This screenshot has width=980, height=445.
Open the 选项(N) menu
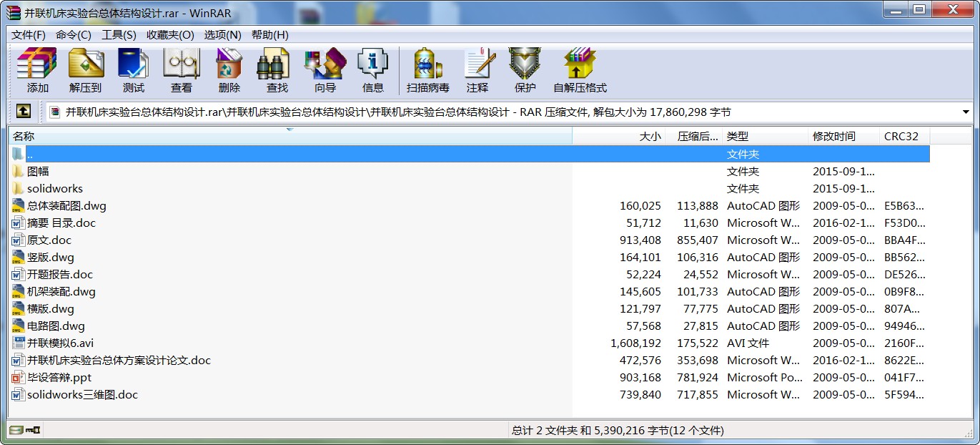(222, 34)
